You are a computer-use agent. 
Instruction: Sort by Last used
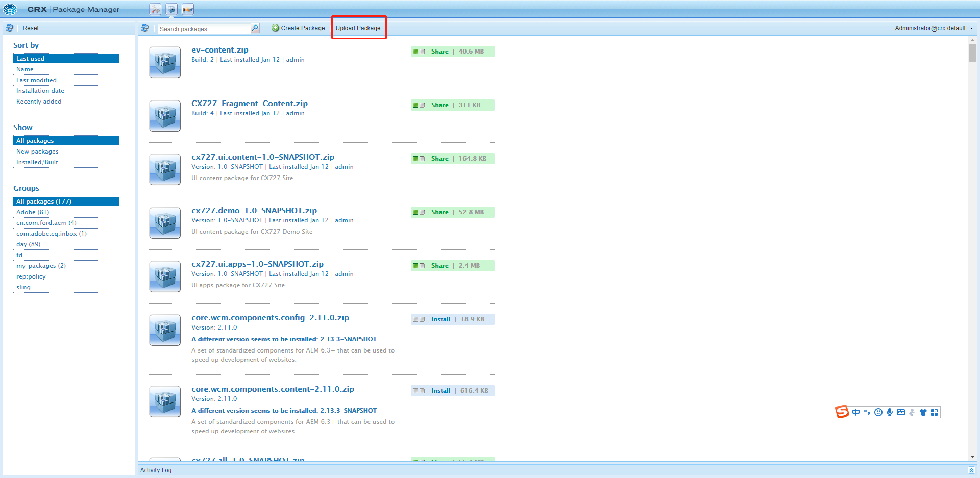click(x=66, y=59)
